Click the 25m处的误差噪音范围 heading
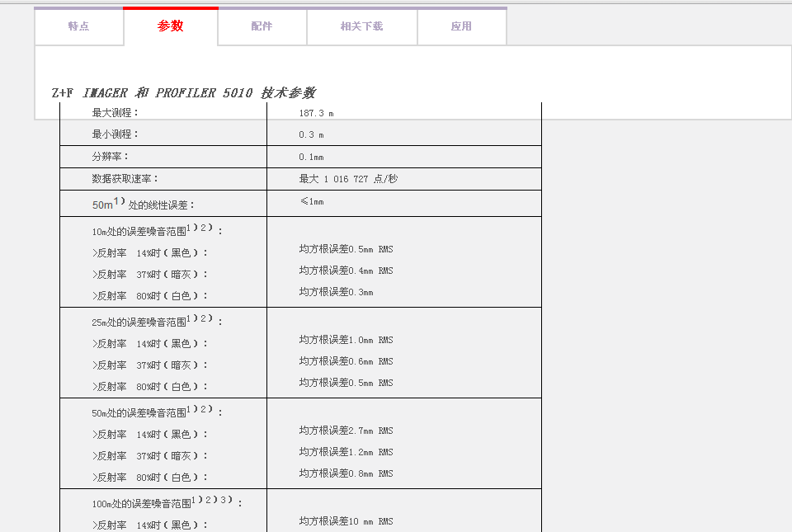 point(157,322)
